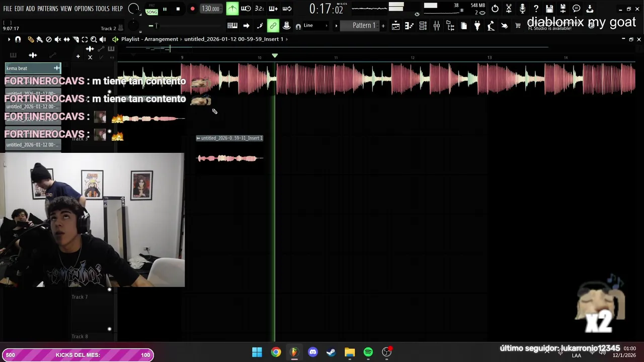Toggle the metronome button
Screen dimensions: 644x362
pos(232,9)
